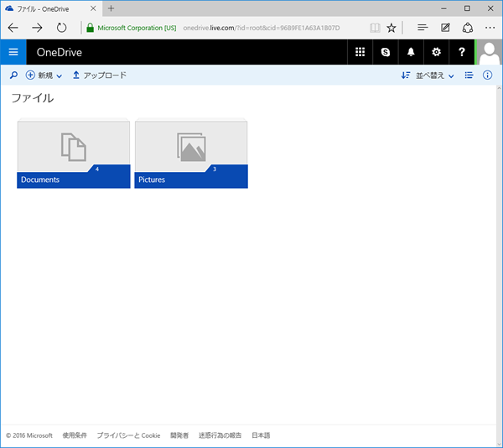This screenshot has width=503, height=448.
Task: Click the green security lock icon
Action: pos(91,28)
